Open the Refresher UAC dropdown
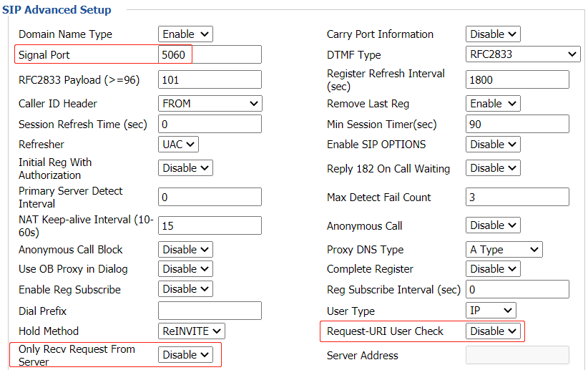Screen dimensions: 588x370 point(178,145)
